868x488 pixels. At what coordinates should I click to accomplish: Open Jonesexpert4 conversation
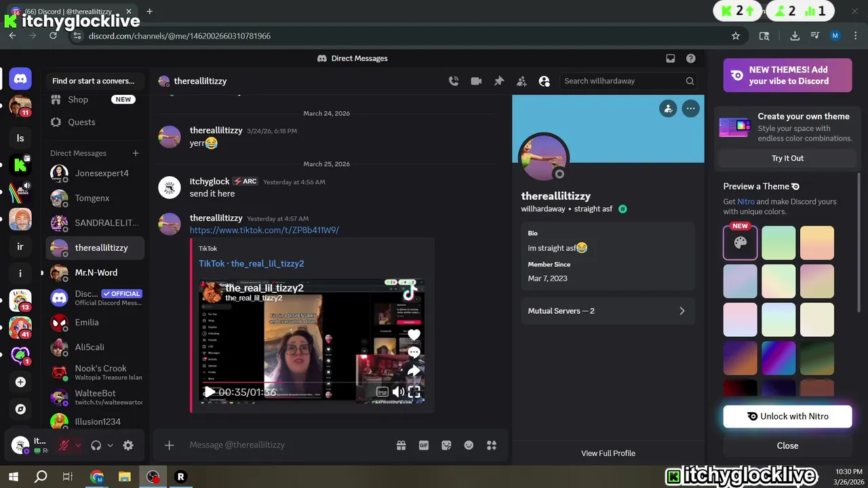point(95,173)
